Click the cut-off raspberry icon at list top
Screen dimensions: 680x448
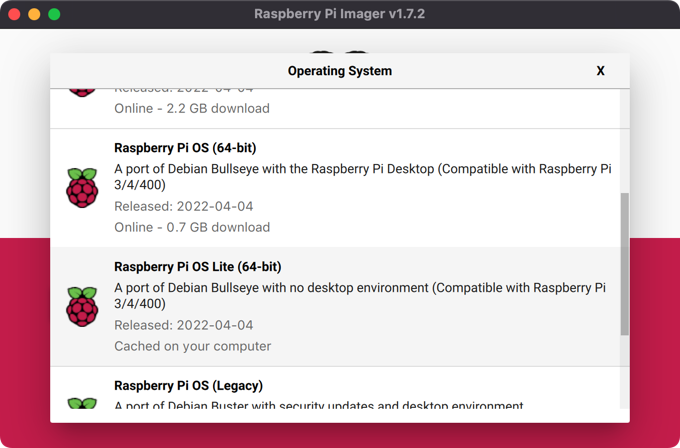point(82,92)
